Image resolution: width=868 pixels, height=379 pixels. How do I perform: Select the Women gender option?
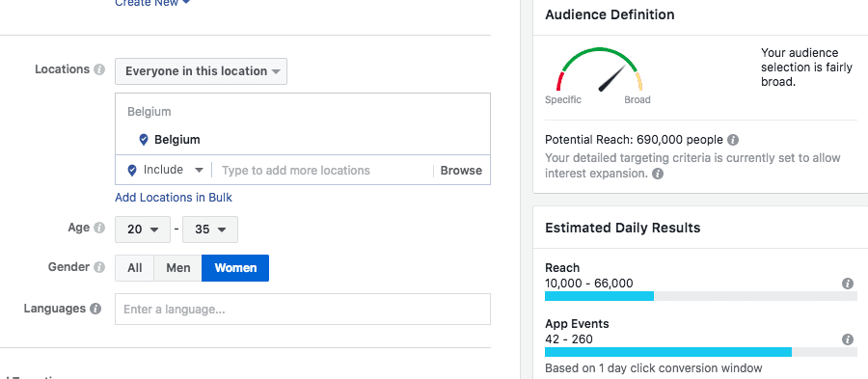(235, 268)
